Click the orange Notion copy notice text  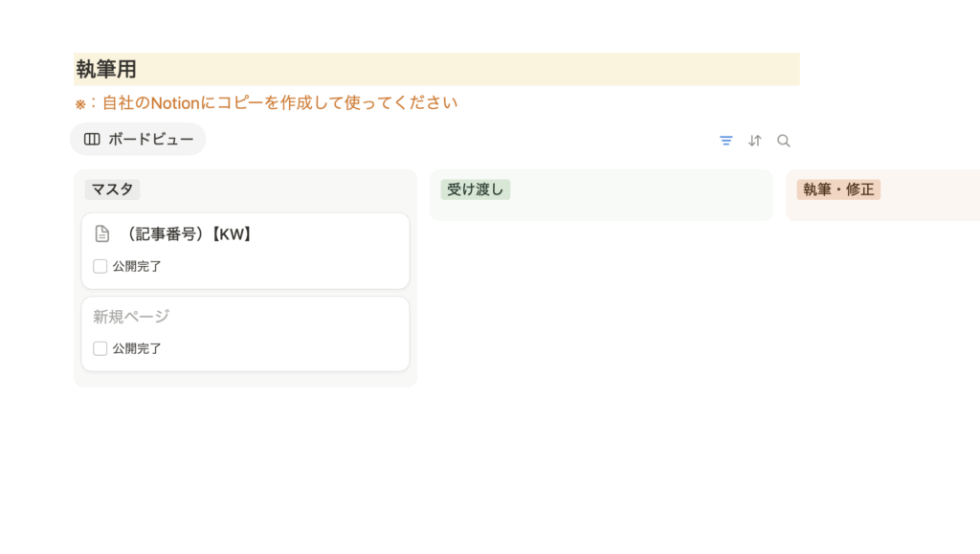266,103
